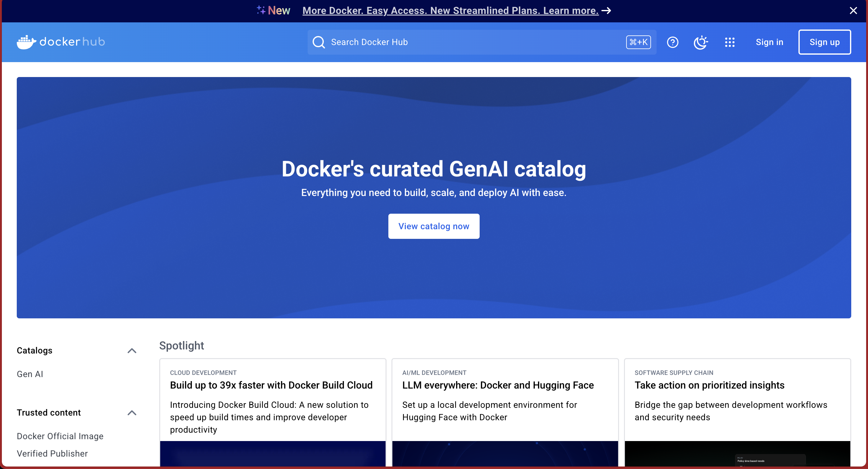Open the apps grid menu icon

coord(730,42)
